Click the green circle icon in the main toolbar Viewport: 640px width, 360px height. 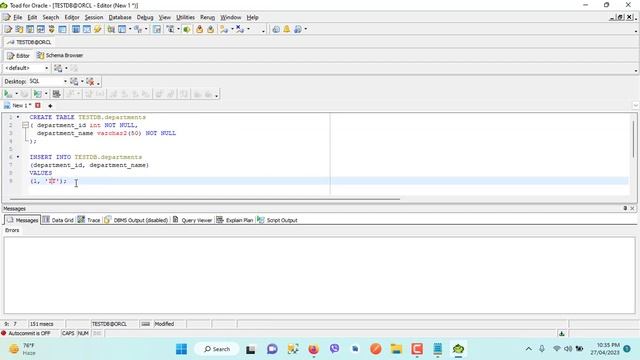tap(187, 29)
